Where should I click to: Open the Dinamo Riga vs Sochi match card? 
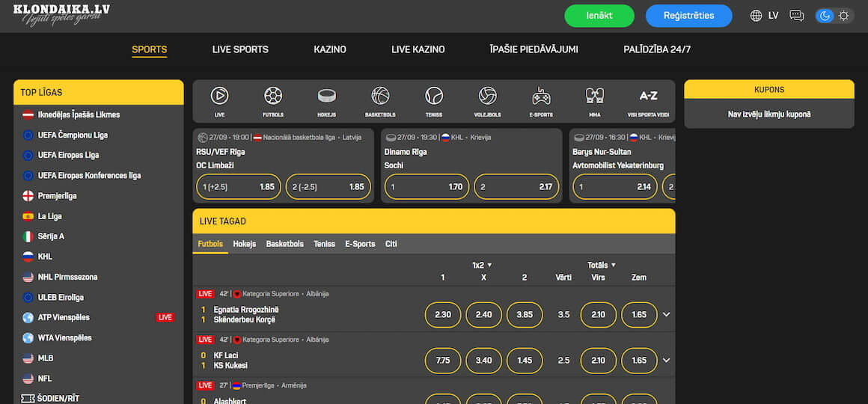471,166
